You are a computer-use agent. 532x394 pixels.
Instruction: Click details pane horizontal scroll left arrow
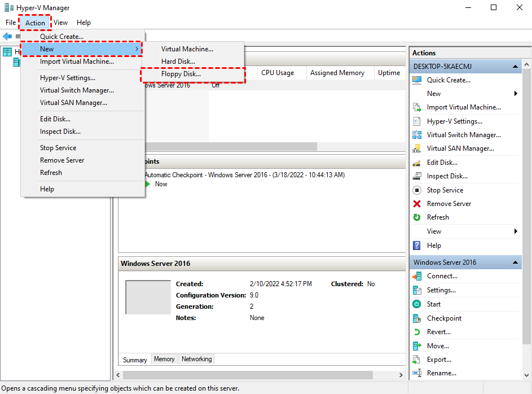(118, 375)
